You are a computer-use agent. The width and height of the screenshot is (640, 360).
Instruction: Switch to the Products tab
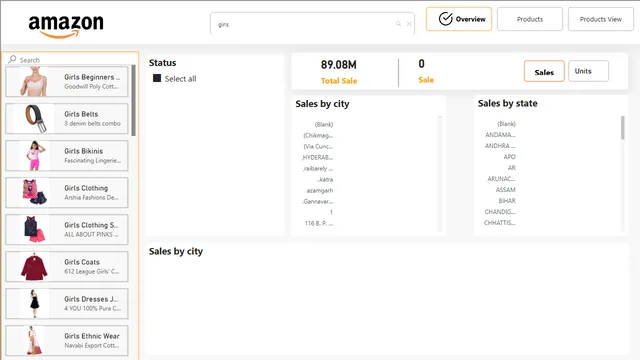530,19
